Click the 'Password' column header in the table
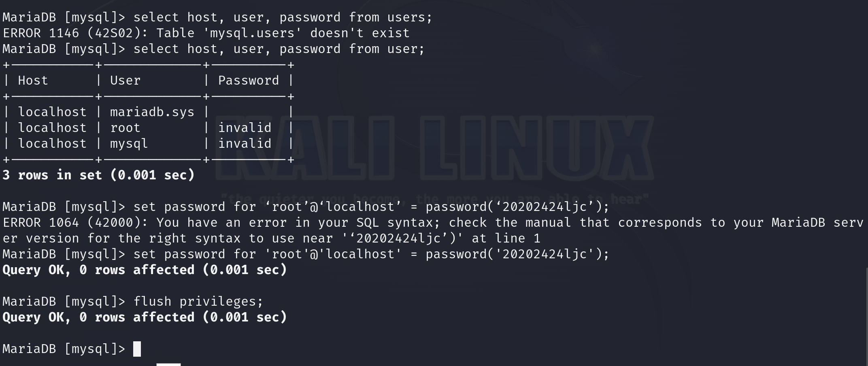Image resolution: width=868 pixels, height=366 pixels. pos(249,81)
